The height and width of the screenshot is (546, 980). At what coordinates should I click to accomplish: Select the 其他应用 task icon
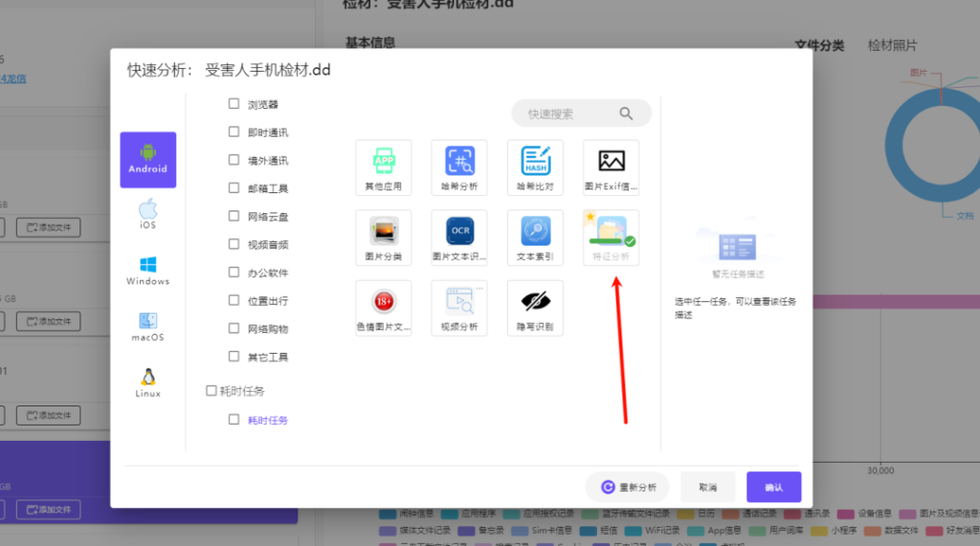[x=384, y=167]
